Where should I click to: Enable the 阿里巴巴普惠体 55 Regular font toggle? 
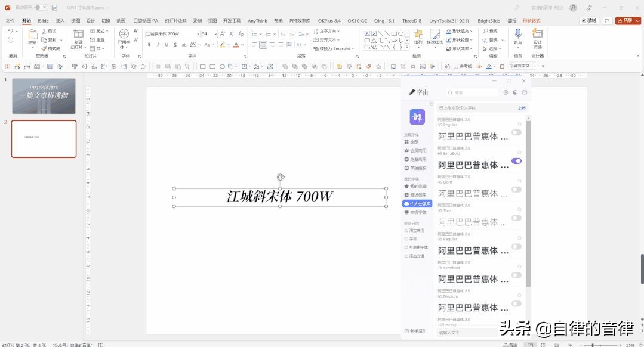click(517, 133)
